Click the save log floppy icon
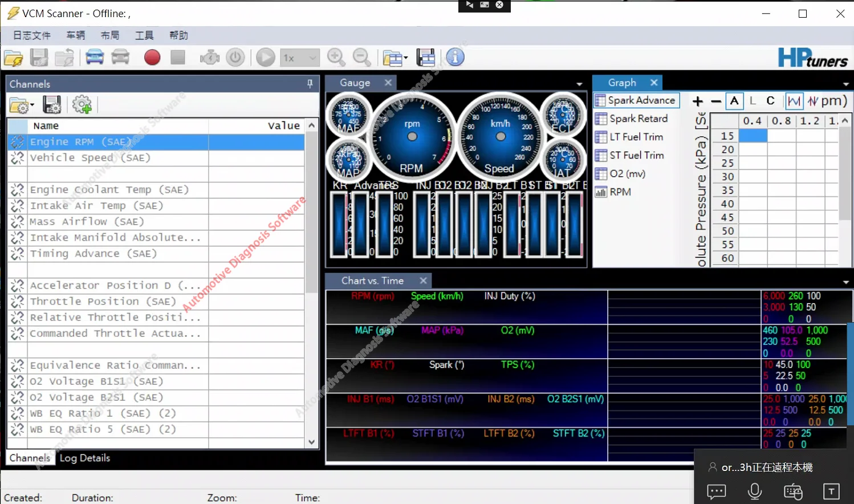The width and height of the screenshot is (854, 504). (x=39, y=58)
